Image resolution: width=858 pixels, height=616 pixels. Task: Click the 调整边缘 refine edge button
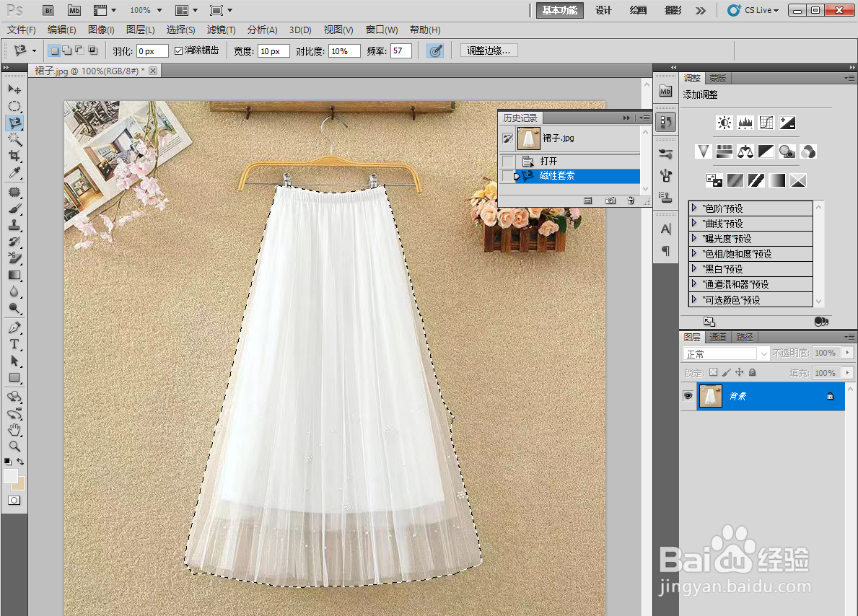coord(489,51)
